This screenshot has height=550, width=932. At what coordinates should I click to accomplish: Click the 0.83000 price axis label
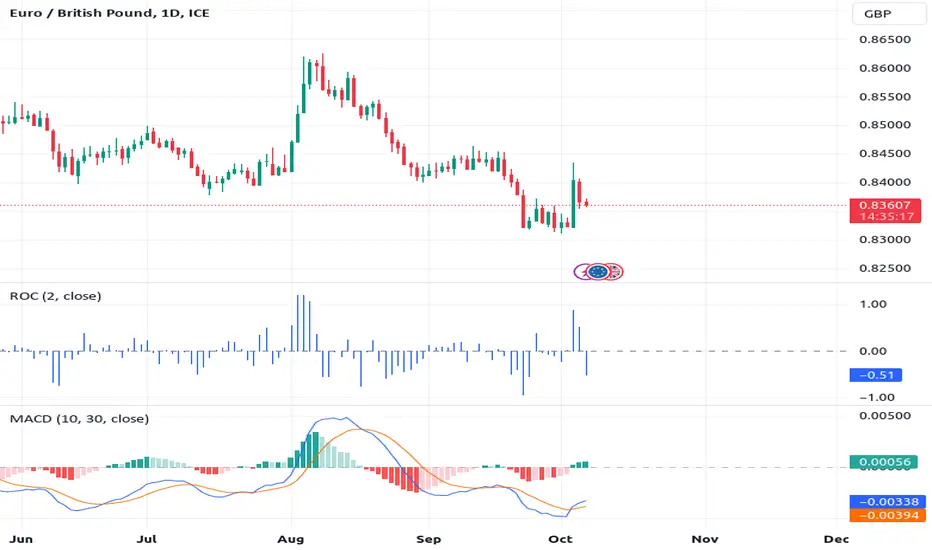(x=884, y=240)
